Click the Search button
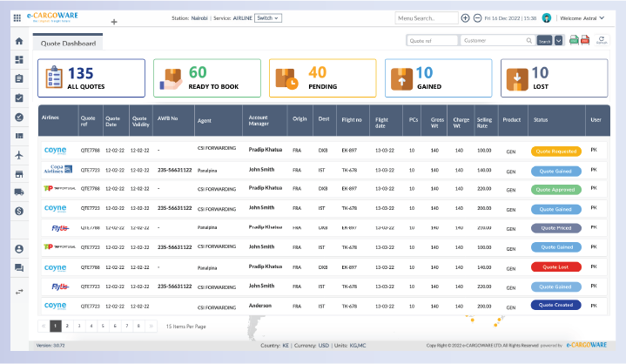Image resolution: width=626 pixels, height=364 pixels. pyautogui.click(x=544, y=41)
